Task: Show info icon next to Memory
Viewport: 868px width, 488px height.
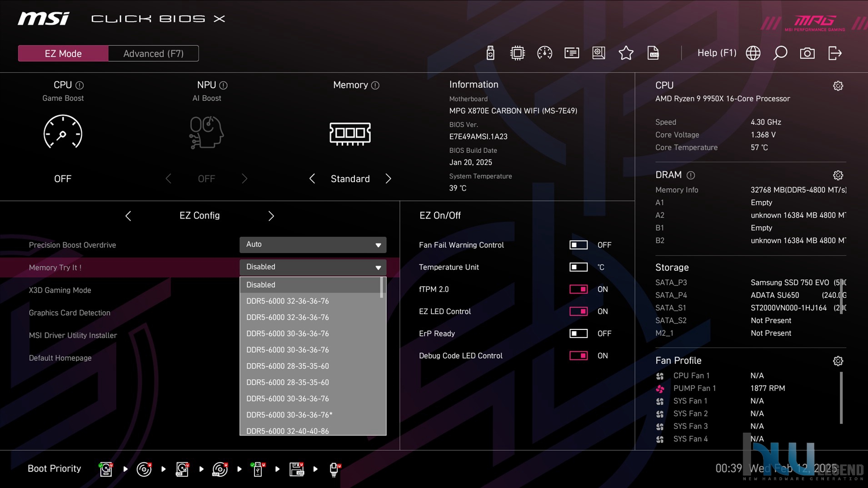Action: (375, 85)
